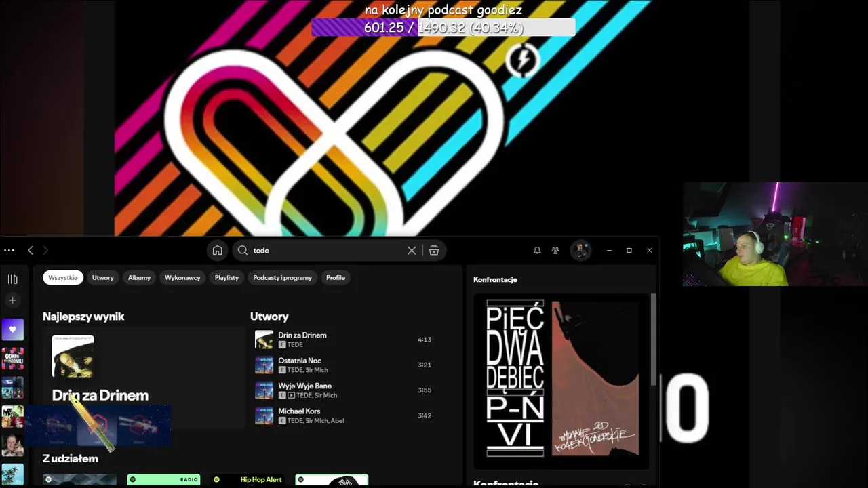Viewport: 868px width, 488px height.
Task: Click the 4:13 track duration
Action: [425, 340]
